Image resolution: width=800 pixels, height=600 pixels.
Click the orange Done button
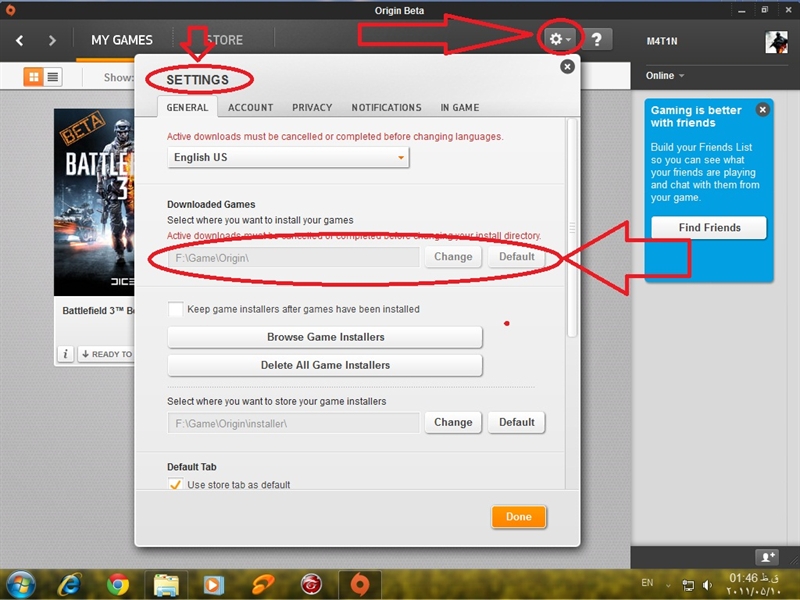point(518,517)
